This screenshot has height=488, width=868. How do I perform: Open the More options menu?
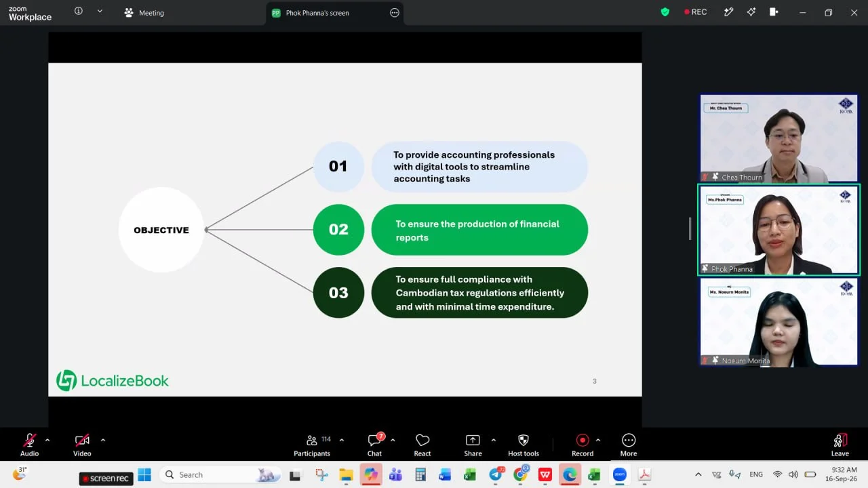point(629,445)
